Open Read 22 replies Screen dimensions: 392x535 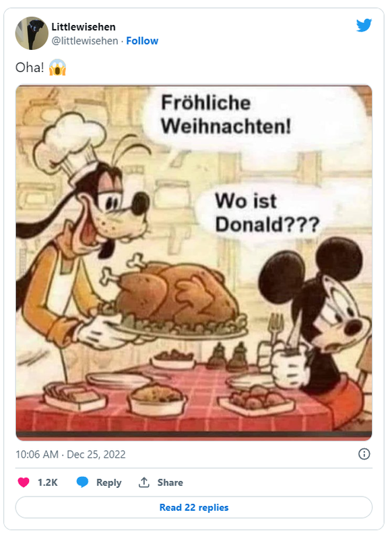pyautogui.click(x=194, y=507)
